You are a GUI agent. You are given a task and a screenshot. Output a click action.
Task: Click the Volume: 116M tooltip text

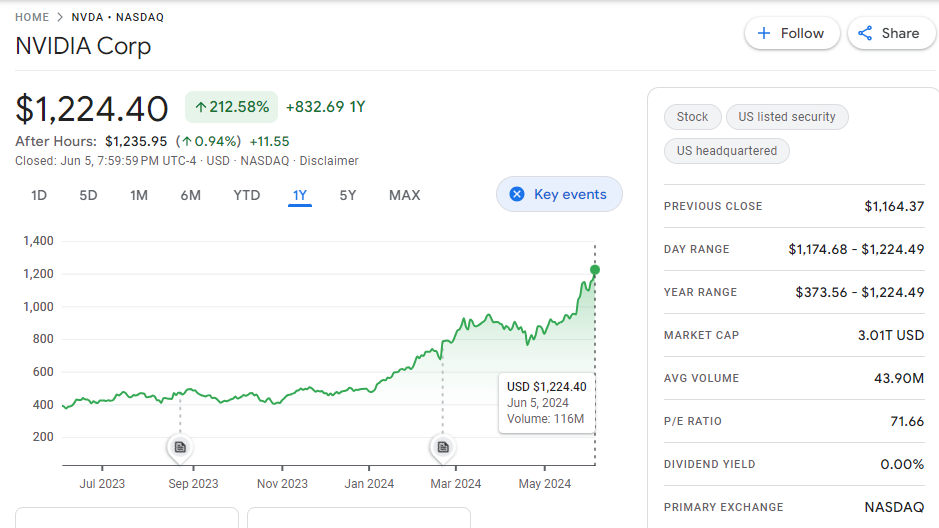tap(546, 419)
